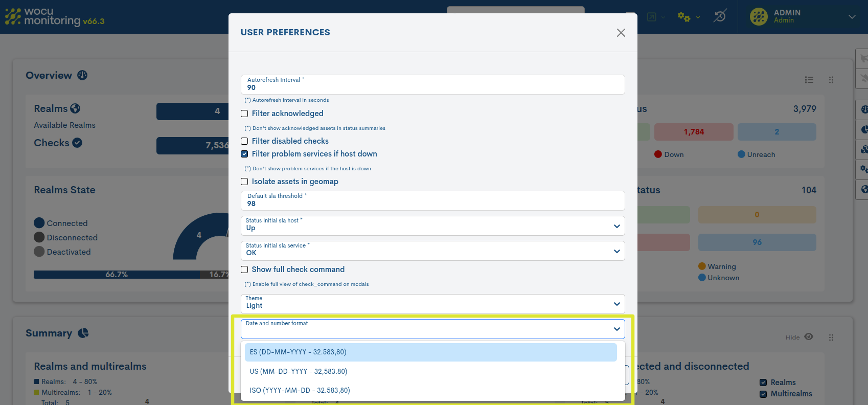Open the Theme dropdown
This screenshot has height=405, width=868.
[432, 304]
